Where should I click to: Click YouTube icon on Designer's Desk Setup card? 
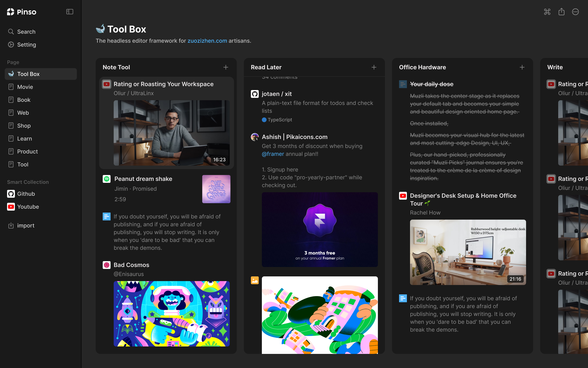tap(403, 196)
